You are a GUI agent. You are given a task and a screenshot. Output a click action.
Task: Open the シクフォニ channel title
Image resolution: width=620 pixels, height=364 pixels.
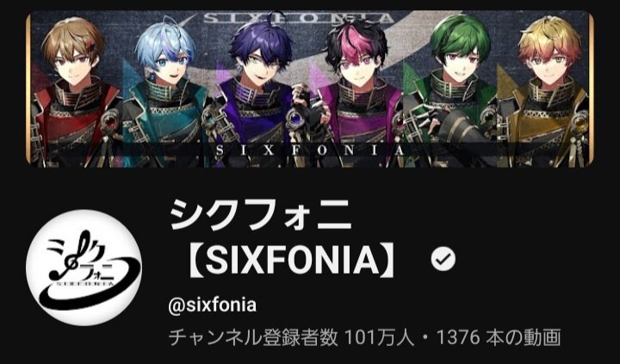(x=261, y=215)
